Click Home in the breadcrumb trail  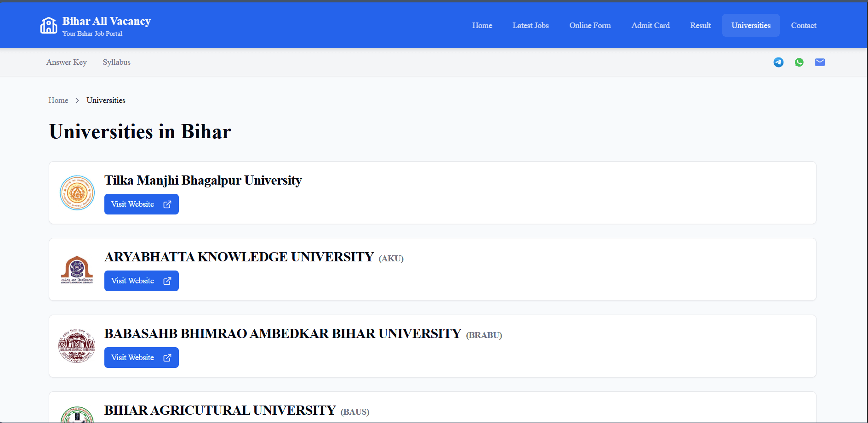click(x=58, y=100)
